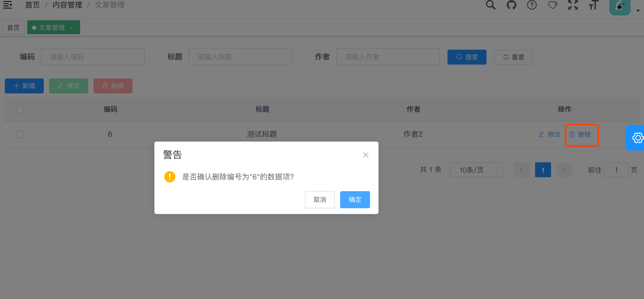Focus the 编码 search input
Viewport: 644px width, 299px height.
[93, 57]
